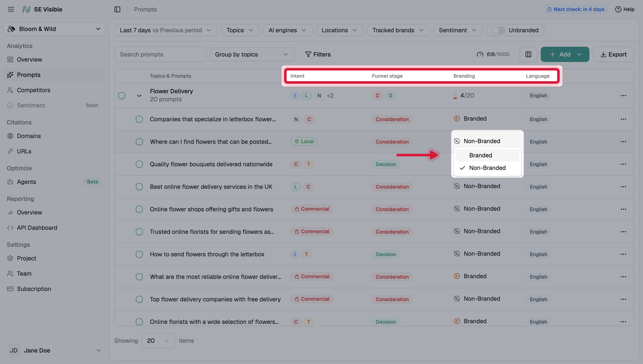
Task: Open the Group by topics dropdown
Action: [x=252, y=54]
